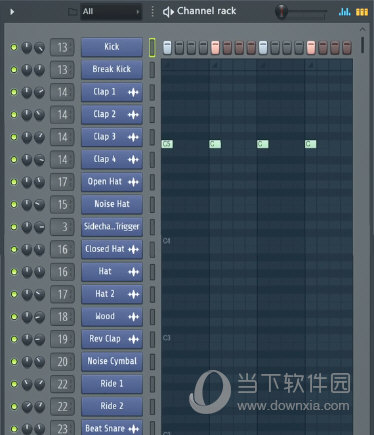The width and height of the screenshot is (374, 435).
Task: Click the Kick channel select LED
Action: [152, 47]
